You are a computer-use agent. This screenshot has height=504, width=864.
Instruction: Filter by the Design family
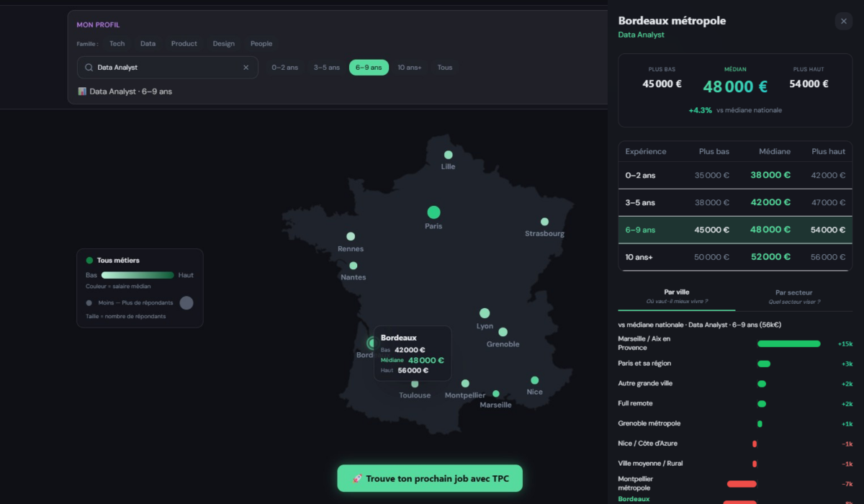[x=223, y=44]
